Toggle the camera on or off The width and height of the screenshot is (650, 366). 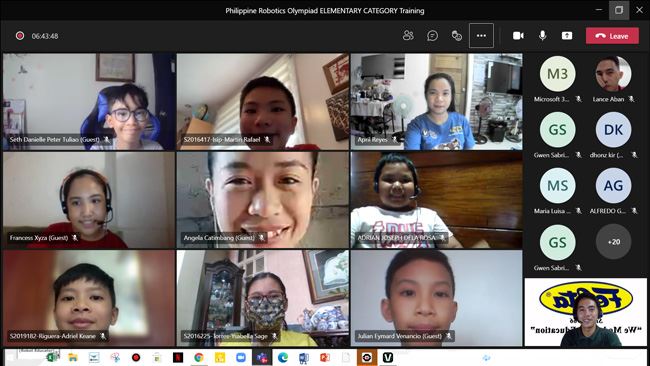point(518,36)
